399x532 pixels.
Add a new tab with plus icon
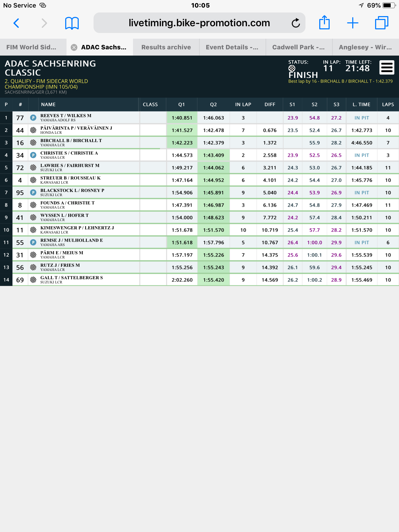coord(353,23)
